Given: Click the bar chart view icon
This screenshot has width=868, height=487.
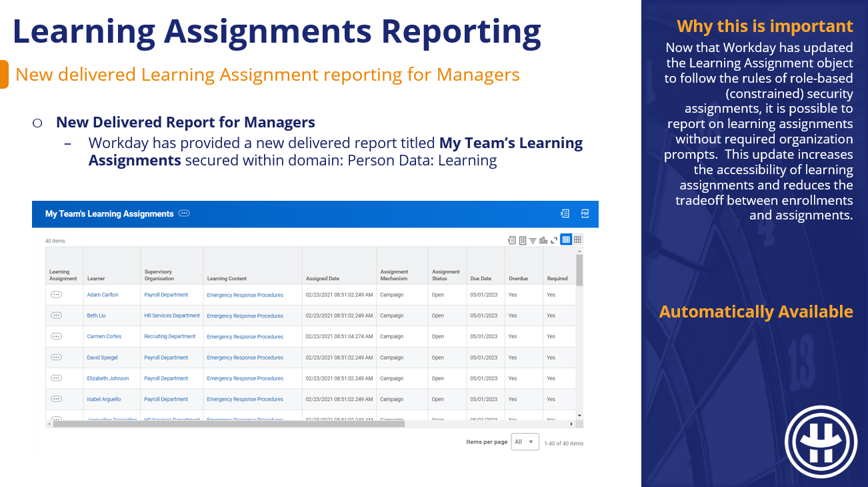Looking at the screenshot, I should click(x=543, y=240).
